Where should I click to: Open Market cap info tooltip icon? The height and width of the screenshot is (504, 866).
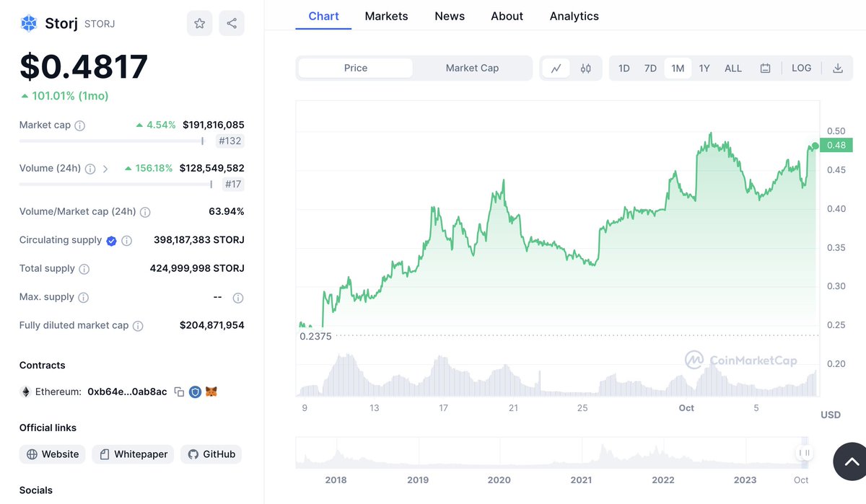click(x=80, y=125)
